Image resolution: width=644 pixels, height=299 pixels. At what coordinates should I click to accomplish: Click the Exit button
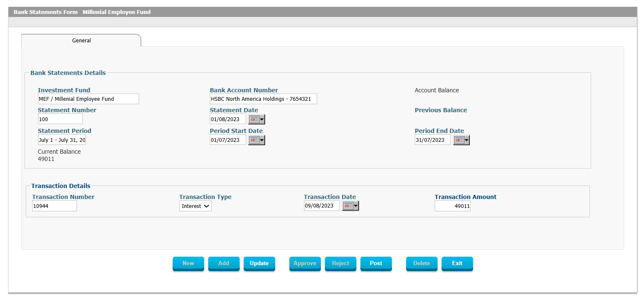coord(457,263)
